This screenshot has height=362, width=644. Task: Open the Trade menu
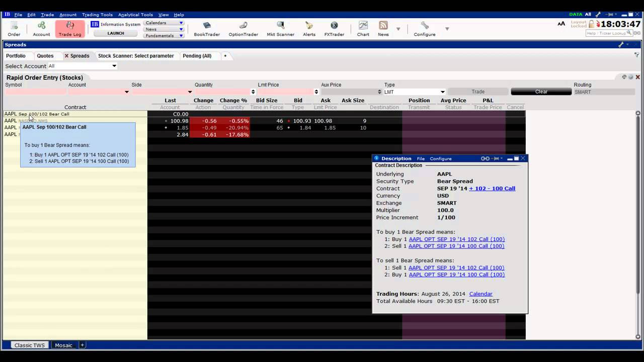[x=47, y=15]
